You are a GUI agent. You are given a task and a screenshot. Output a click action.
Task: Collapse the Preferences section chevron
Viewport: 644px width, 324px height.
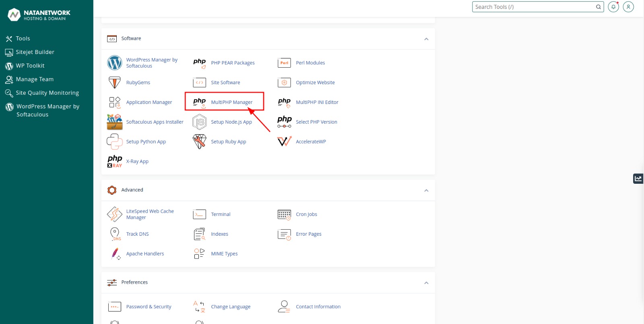click(426, 283)
